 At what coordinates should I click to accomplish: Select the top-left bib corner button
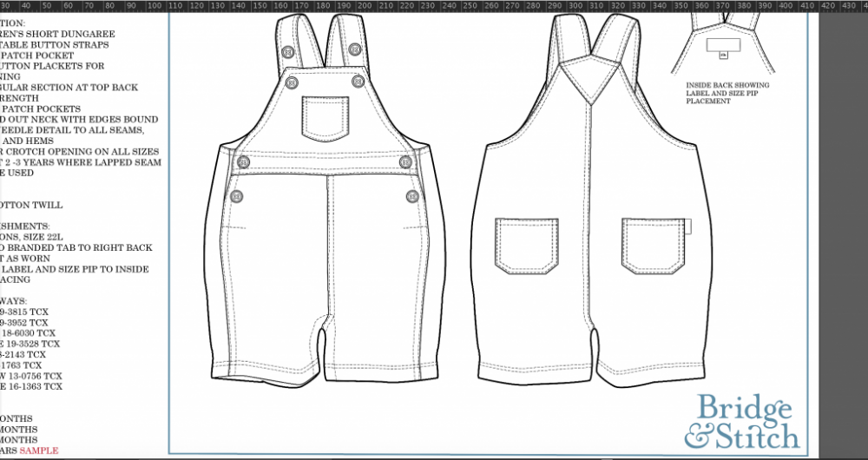tap(292, 83)
